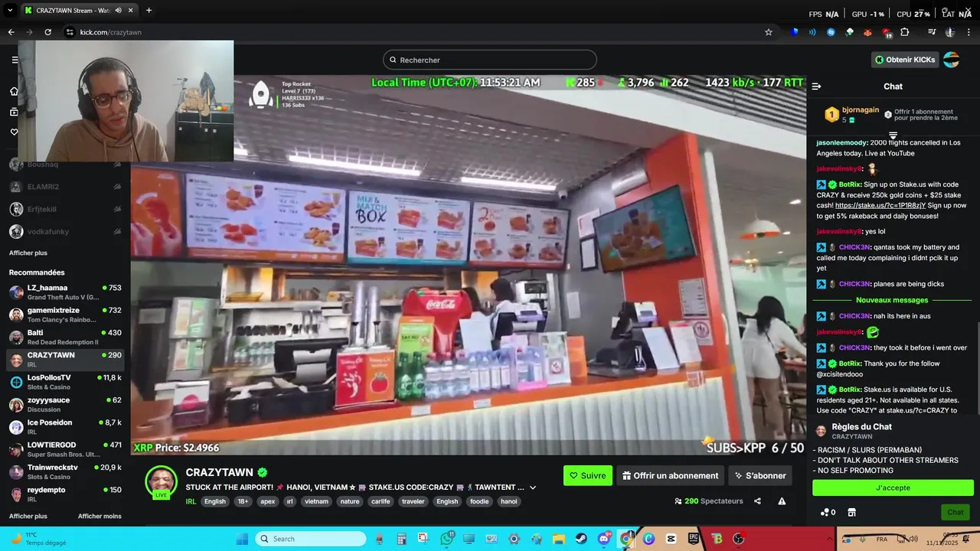Open the media playback control icon
Viewport: 980px width, 551px height.
tap(932, 32)
